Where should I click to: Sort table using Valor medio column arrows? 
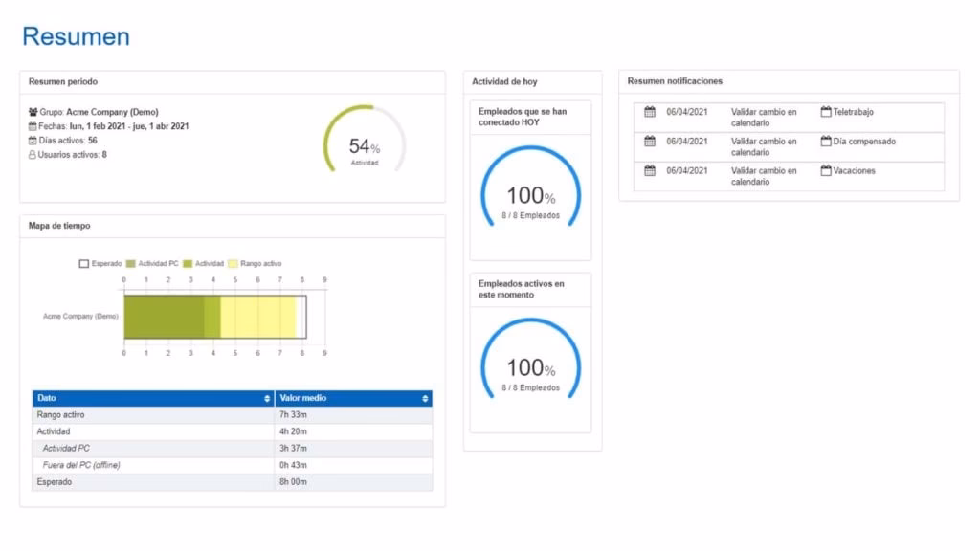click(425, 398)
